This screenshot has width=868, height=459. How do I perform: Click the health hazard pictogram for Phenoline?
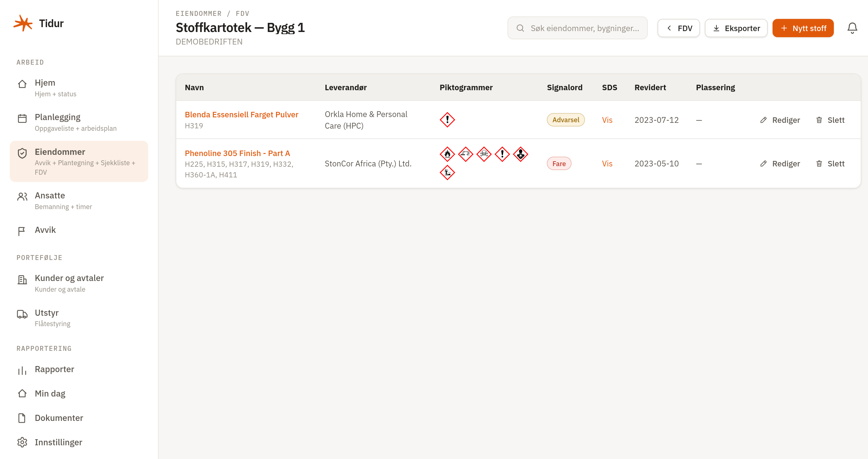pos(520,154)
